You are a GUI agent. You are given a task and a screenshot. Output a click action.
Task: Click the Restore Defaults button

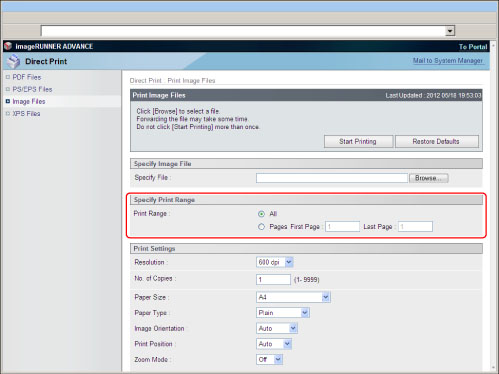pos(437,141)
